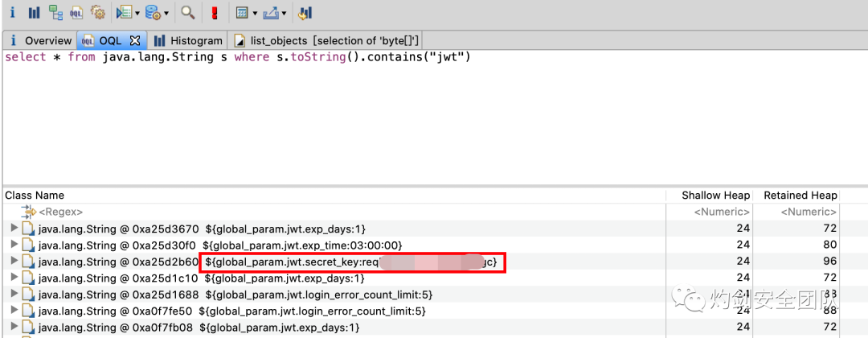The image size is (868, 338).
Task: Open the Overview info toolbar icon
Action: click(12, 12)
